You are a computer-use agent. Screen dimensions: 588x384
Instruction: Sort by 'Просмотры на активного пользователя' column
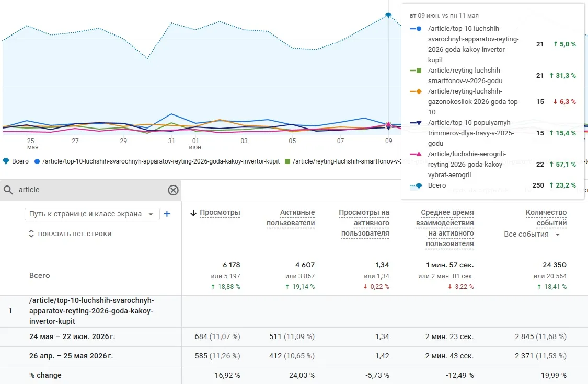tap(365, 223)
